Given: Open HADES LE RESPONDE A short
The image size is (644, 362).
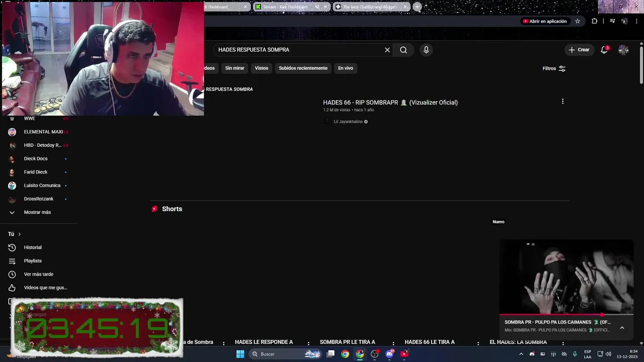Looking at the screenshot, I should [264, 342].
